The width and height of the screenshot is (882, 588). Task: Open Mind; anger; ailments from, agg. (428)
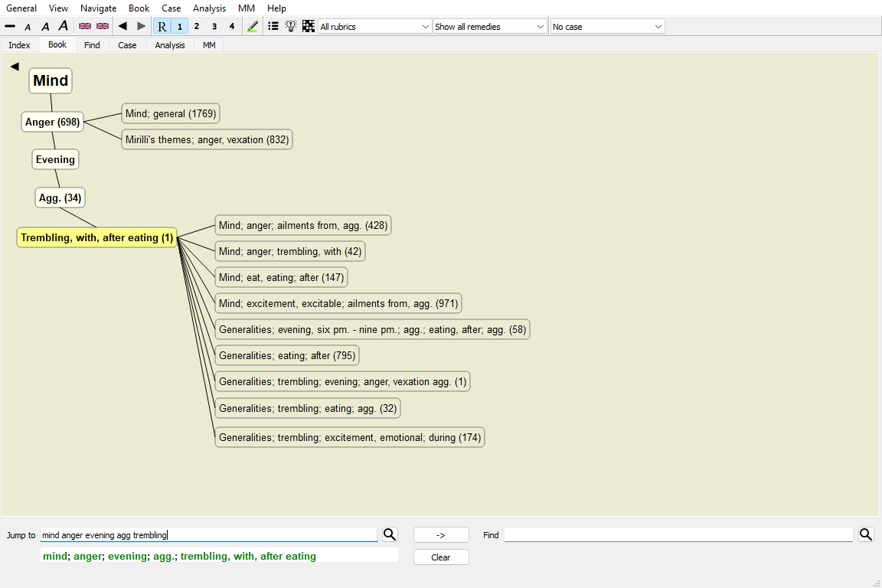(303, 226)
